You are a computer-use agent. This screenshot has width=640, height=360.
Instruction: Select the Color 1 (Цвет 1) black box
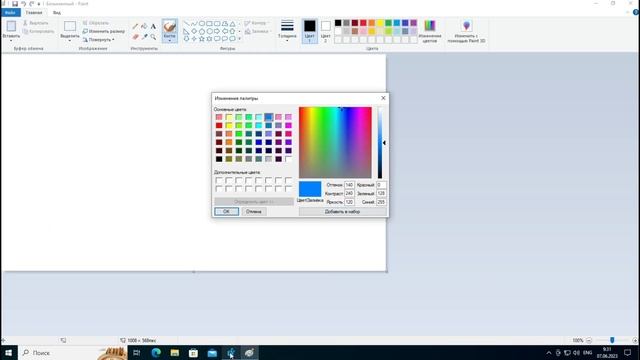[309, 26]
